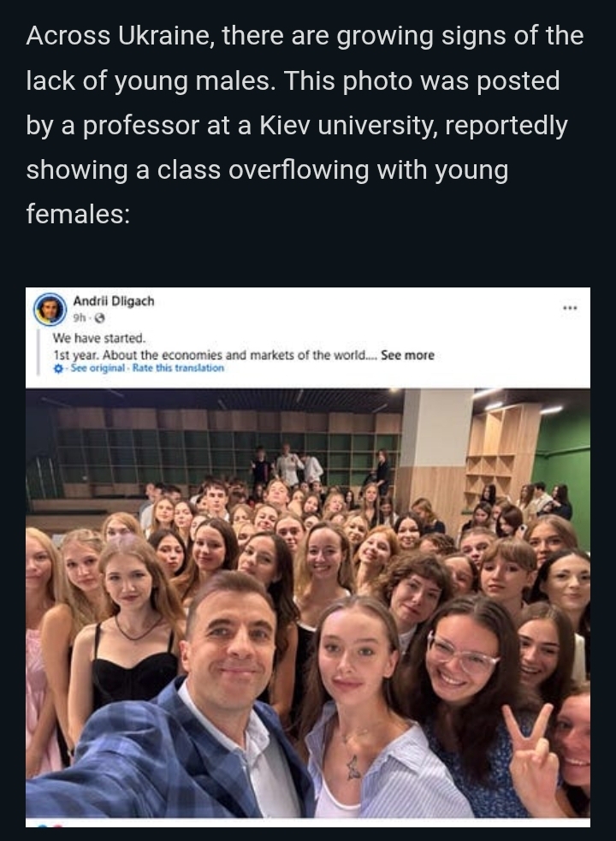The width and height of the screenshot is (616, 841).
Task: Open Andrii Dligach's profile picture avatar
Action: point(50,309)
